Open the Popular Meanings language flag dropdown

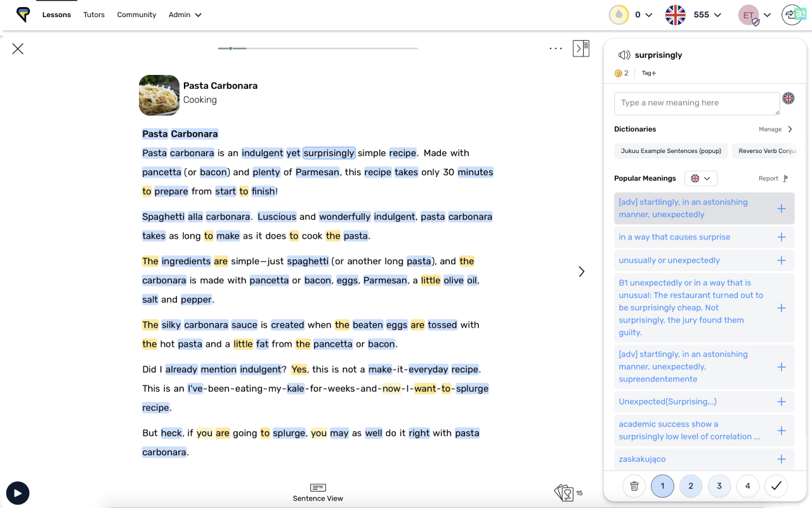[x=700, y=178]
